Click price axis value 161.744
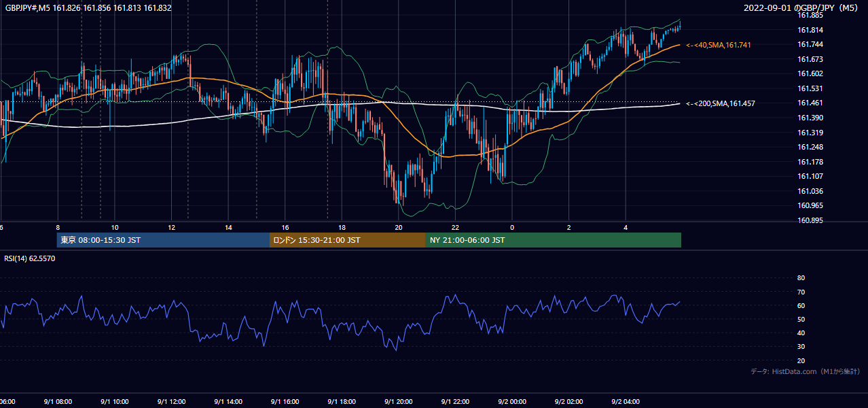868x408 pixels. [x=810, y=44]
